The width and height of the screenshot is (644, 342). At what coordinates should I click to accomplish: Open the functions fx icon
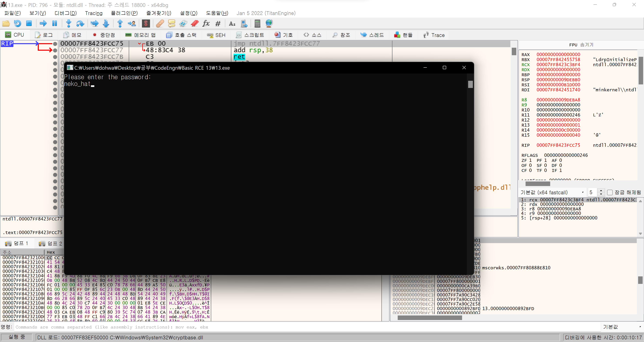point(206,24)
